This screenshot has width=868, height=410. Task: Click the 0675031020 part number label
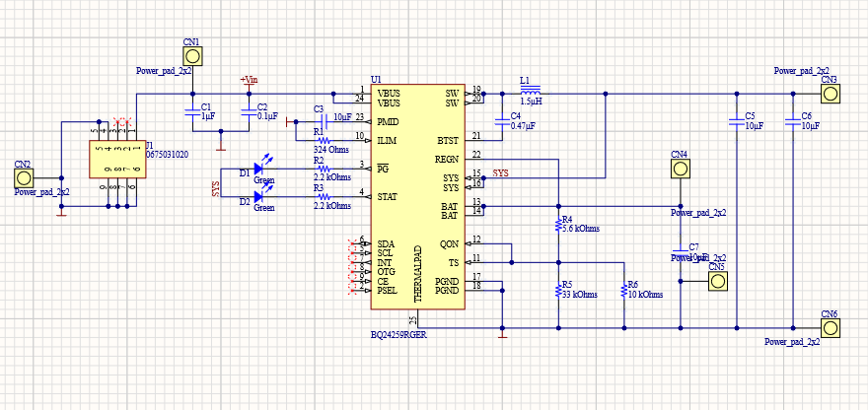click(167, 155)
